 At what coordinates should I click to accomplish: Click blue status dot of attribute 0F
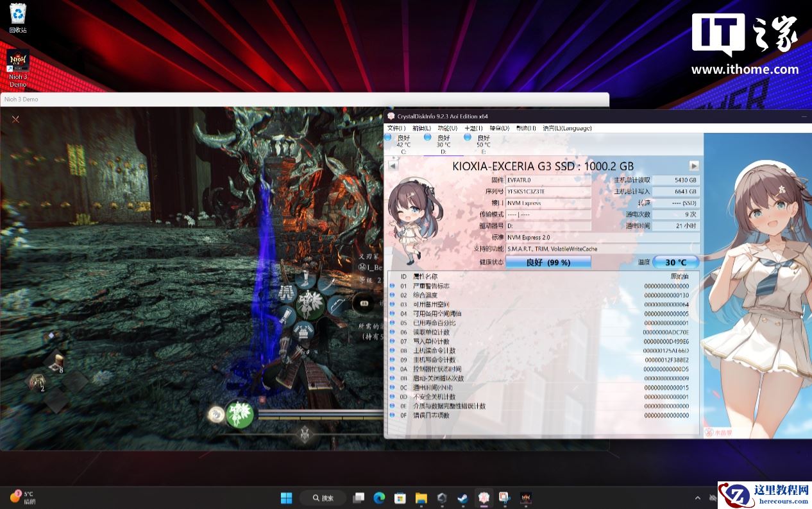393,415
